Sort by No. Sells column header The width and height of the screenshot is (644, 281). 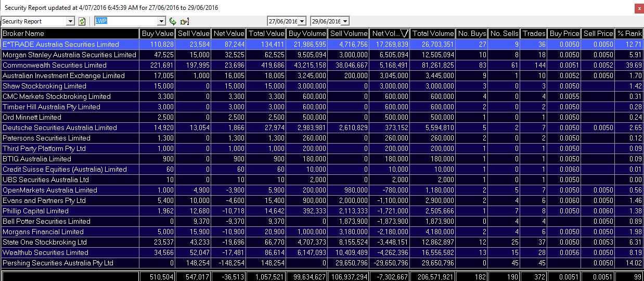point(504,33)
